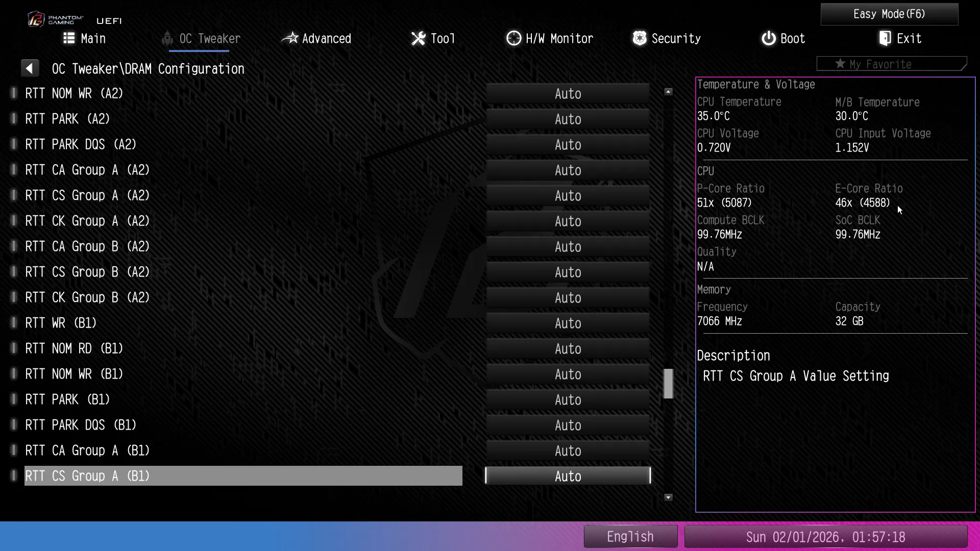Click the English language button
This screenshot has width=980, height=551.
(x=630, y=537)
